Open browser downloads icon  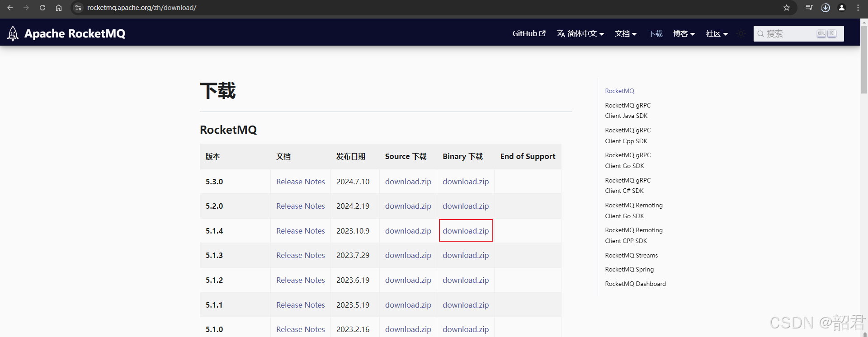click(x=826, y=8)
